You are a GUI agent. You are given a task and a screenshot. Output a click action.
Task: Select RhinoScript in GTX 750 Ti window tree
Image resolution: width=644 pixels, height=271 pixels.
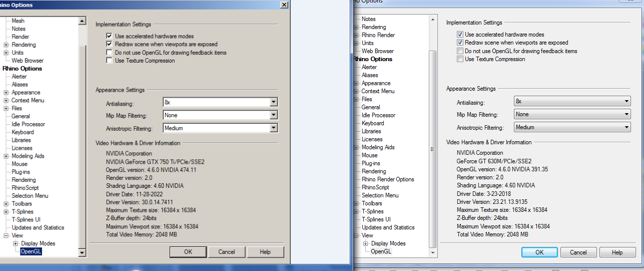point(25,188)
